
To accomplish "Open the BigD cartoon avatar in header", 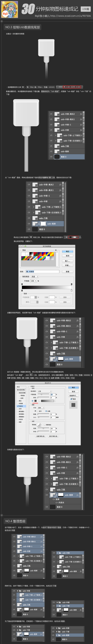I will point(10,9).
